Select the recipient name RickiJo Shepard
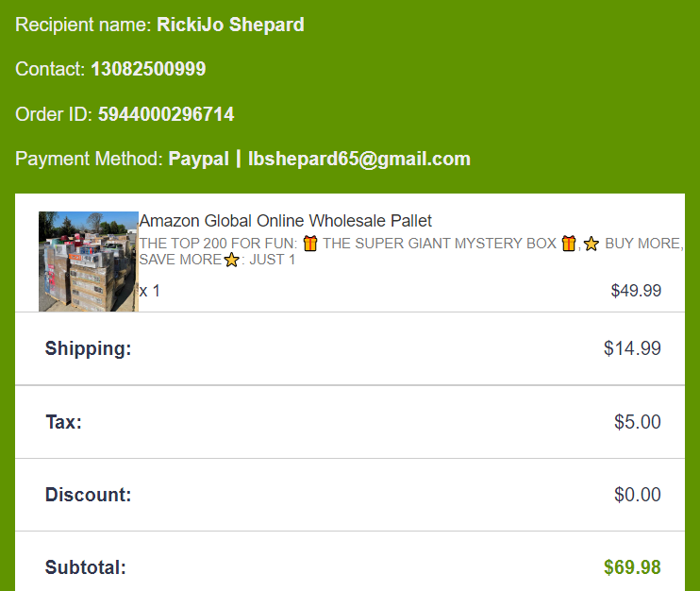This screenshot has width=700, height=591. [x=230, y=25]
